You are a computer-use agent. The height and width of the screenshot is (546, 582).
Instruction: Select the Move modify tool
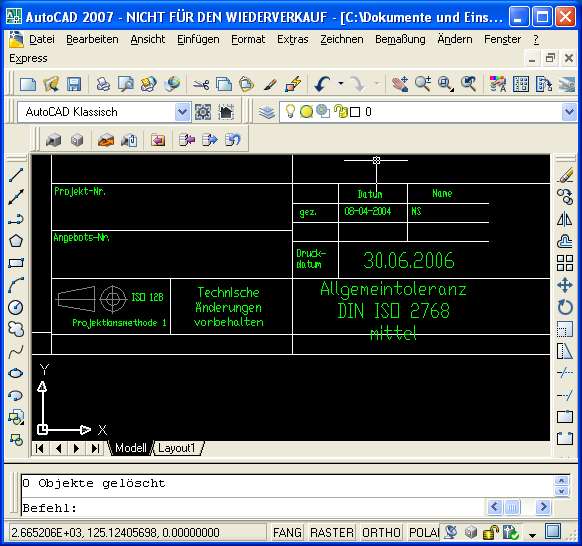click(565, 285)
